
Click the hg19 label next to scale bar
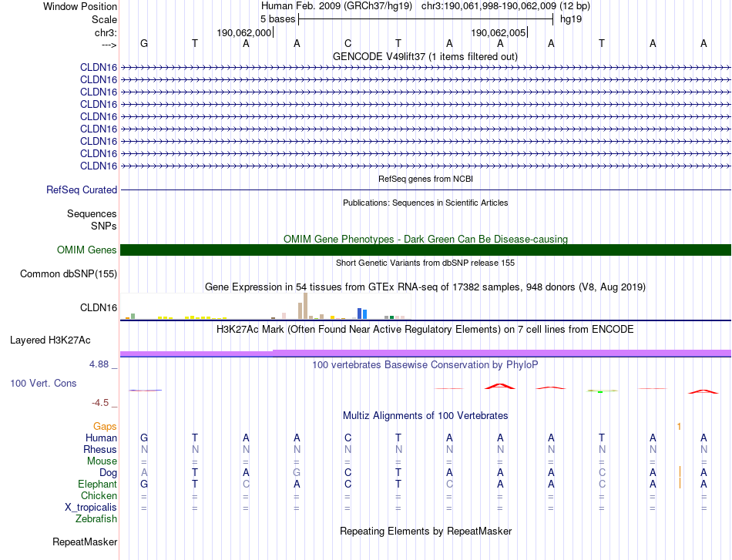pyautogui.click(x=571, y=19)
